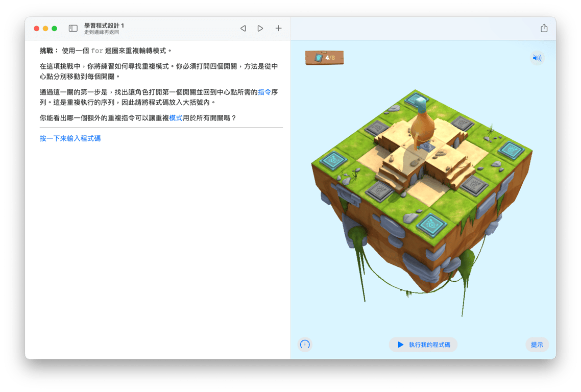Open the 指令 glossary link
Image resolution: width=581 pixels, height=392 pixels.
click(x=264, y=92)
